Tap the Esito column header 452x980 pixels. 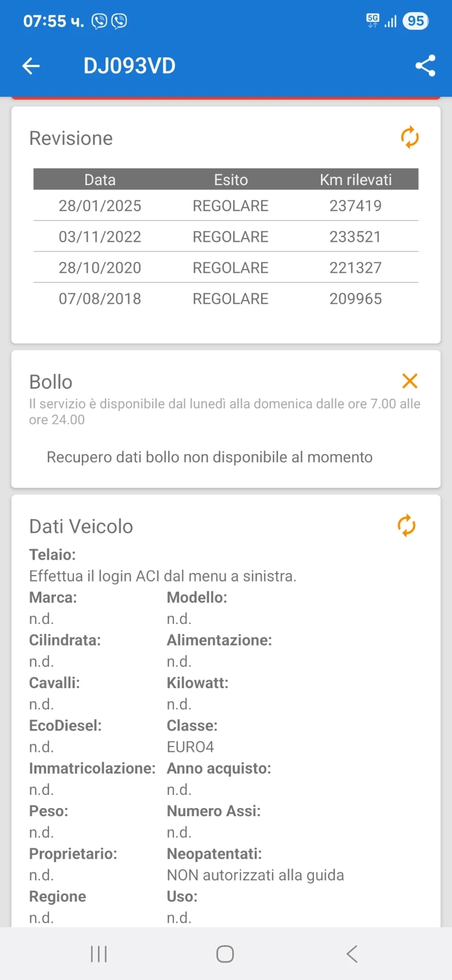231,180
